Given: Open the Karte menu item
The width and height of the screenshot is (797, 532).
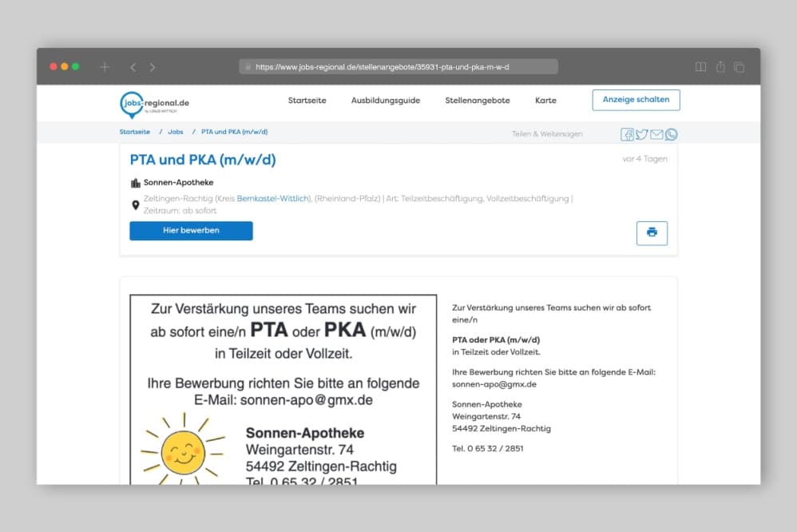Looking at the screenshot, I should tap(545, 101).
